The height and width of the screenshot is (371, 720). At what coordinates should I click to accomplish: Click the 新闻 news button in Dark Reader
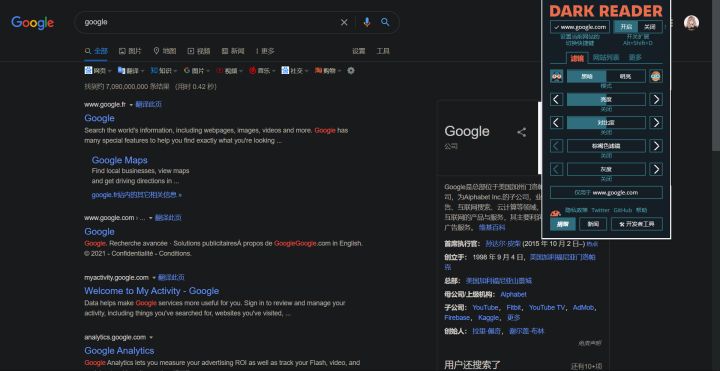click(x=593, y=224)
